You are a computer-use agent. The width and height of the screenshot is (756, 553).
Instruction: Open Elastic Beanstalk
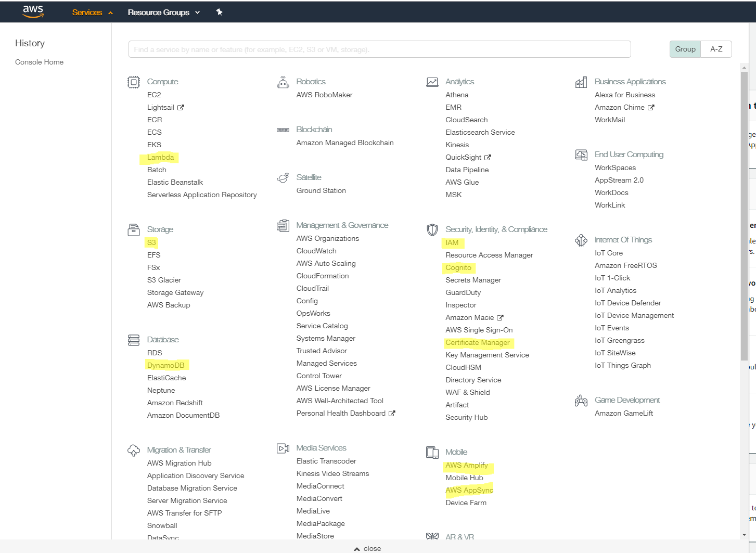click(175, 183)
